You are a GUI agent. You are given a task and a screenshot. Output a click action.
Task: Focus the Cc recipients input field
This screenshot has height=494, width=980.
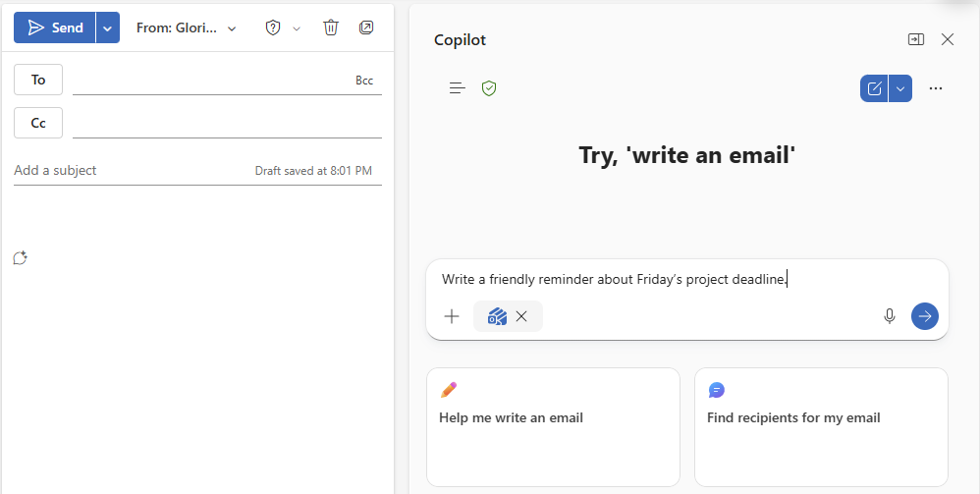click(227, 123)
